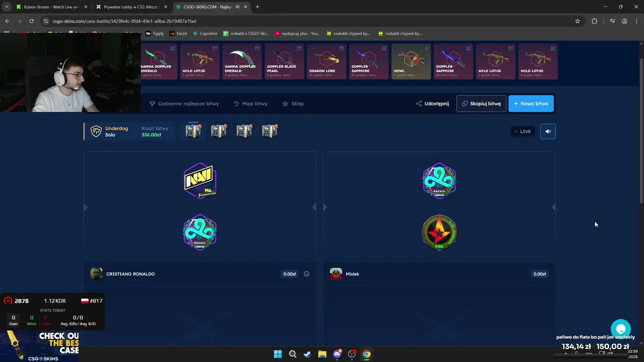The image size is (644, 362).
Task: Click Cristiano Ronaldo's 0.00zł balance
Action: click(289, 274)
